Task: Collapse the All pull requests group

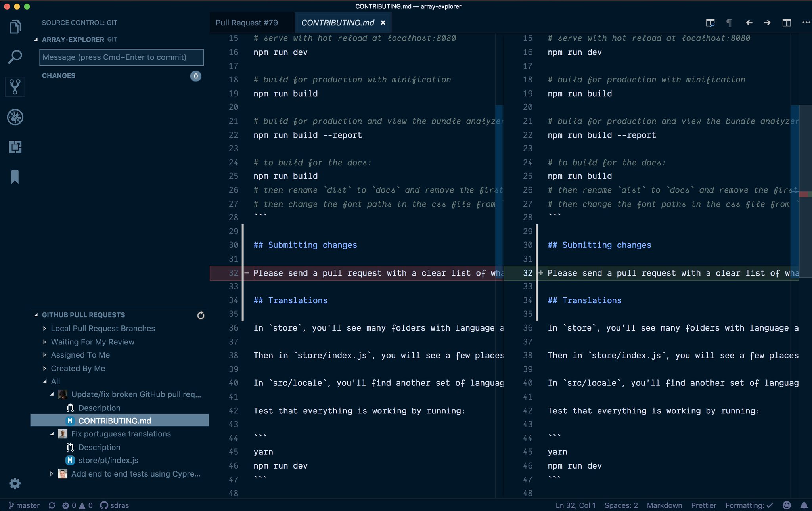Action: (44, 381)
